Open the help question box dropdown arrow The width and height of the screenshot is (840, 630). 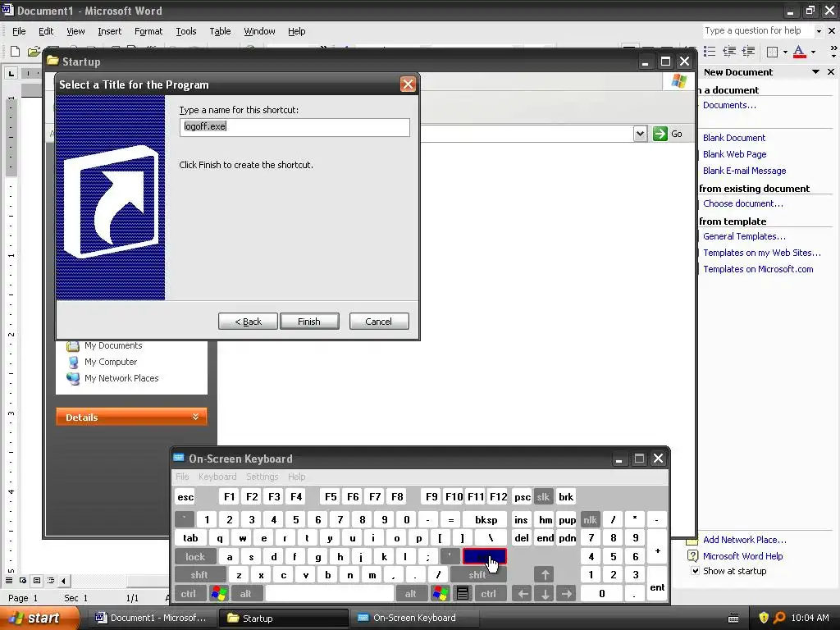click(819, 31)
